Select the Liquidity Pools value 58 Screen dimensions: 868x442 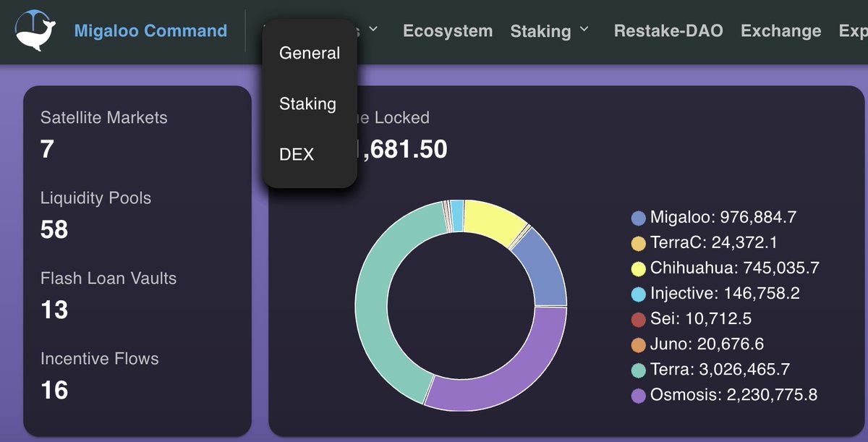point(54,230)
